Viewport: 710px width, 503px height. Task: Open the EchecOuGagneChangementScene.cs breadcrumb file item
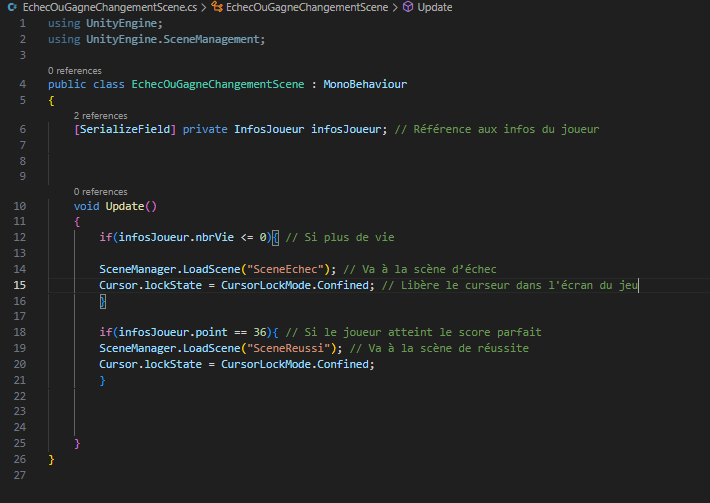pyautogui.click(x=103, y=7)
